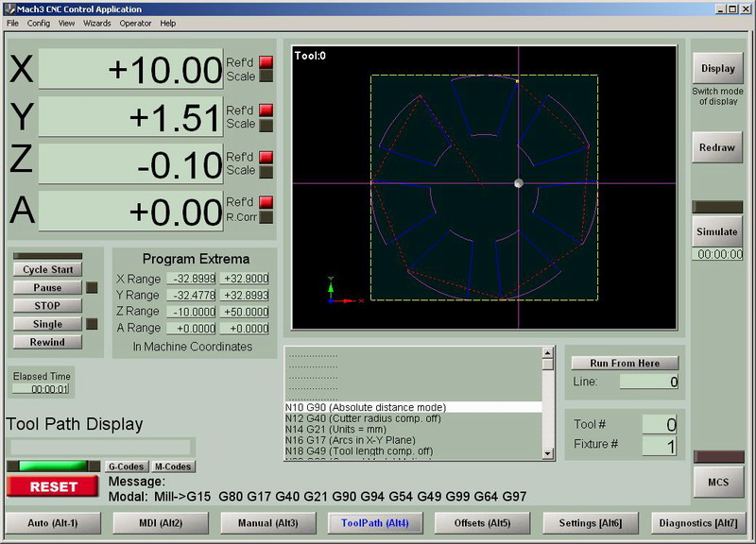
Task: Click the LED indicator beside Pause
Action: 92,288
